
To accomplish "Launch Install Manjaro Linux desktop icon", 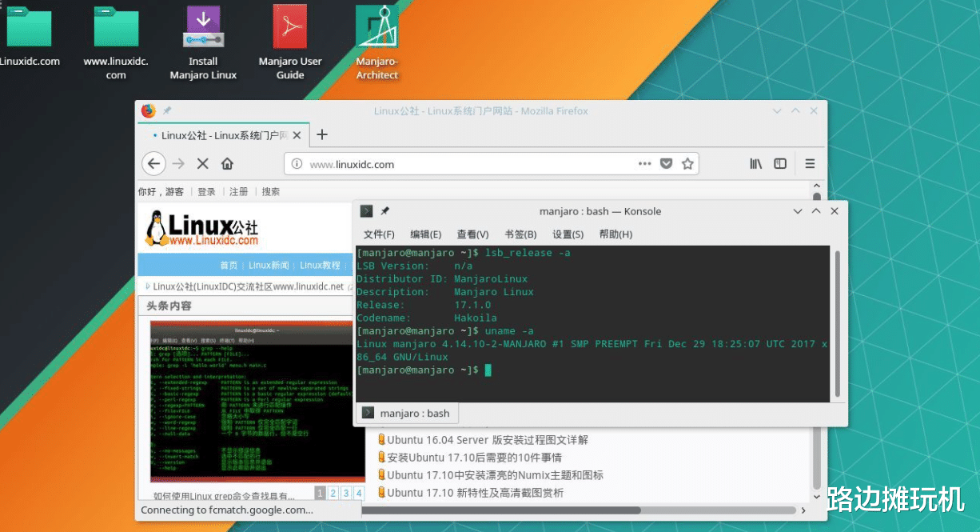I will coord(202,28).
